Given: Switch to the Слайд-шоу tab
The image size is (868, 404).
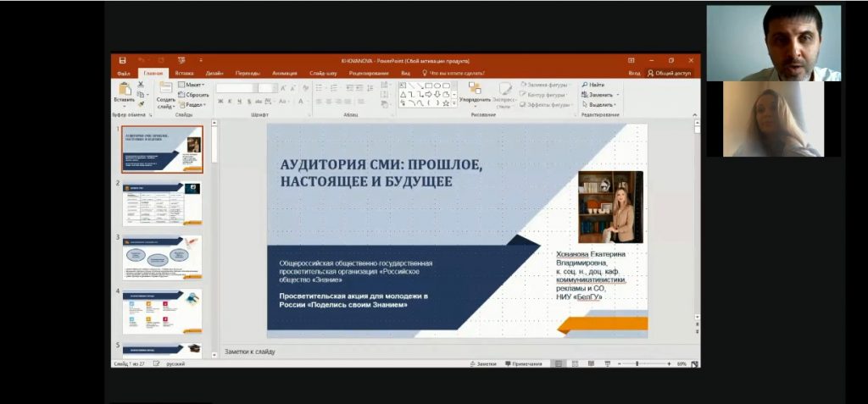Looking at the screenshot, I should coord(323,73).
